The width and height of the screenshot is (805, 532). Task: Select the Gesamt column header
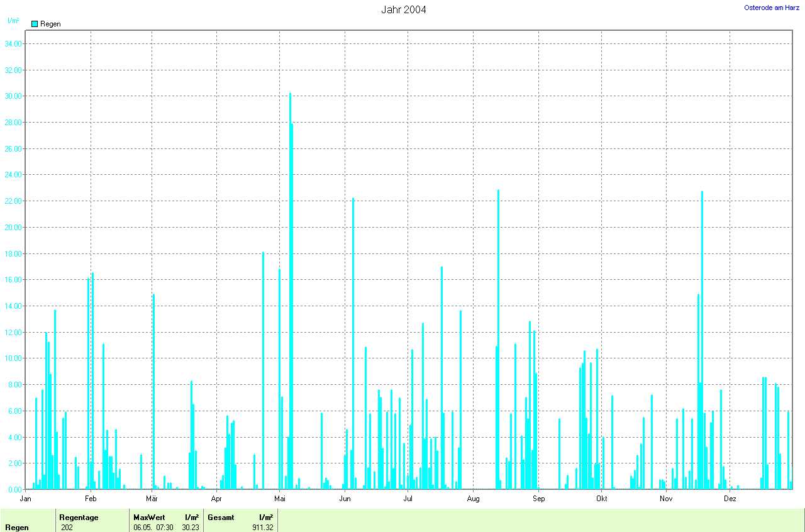point(221,517)
